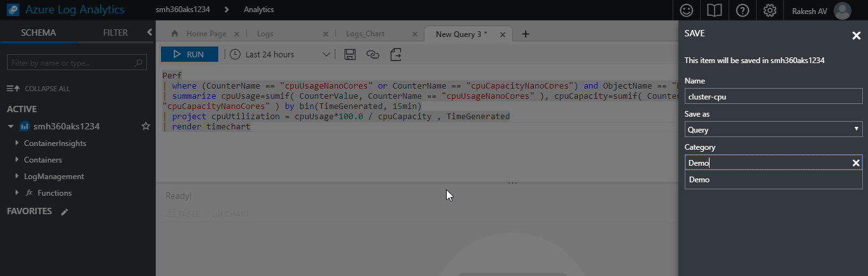Viewport: 868px width, 276px height.
Task: Switch to the SCHEMA tab
Action: point(38,33)
